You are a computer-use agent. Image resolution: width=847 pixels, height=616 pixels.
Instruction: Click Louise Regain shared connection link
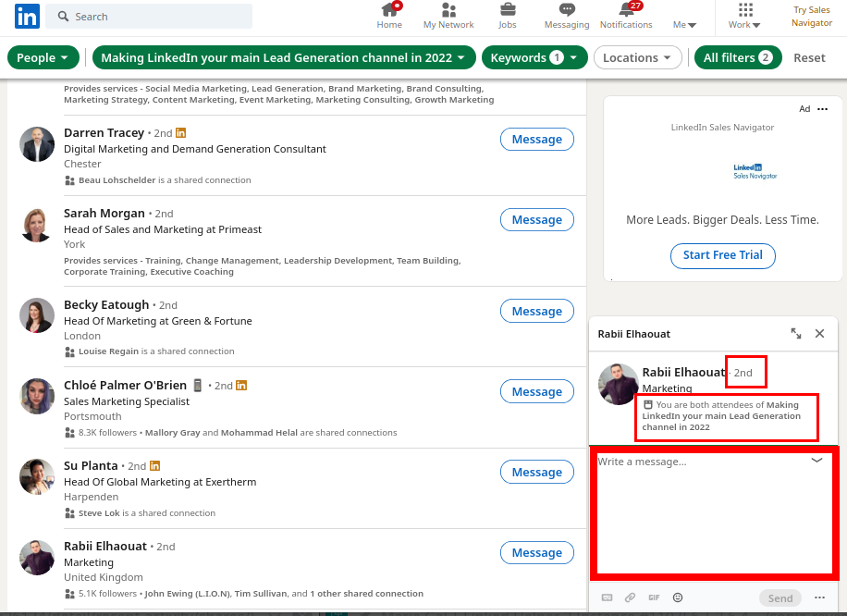[108, 351]
